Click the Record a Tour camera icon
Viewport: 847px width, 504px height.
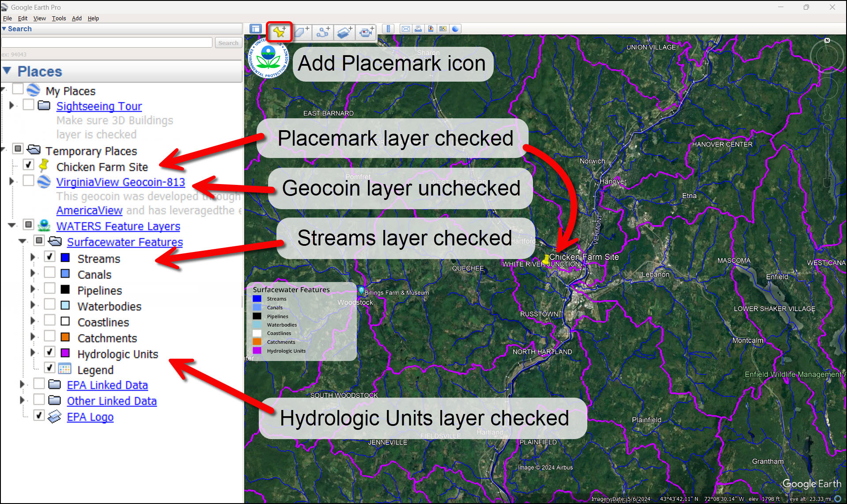366,32
